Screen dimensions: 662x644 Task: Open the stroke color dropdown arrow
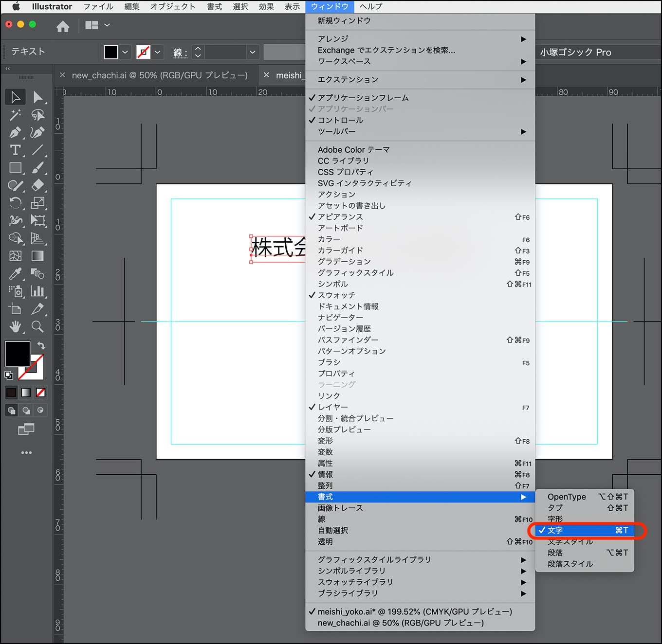click(x=157, y=52)
